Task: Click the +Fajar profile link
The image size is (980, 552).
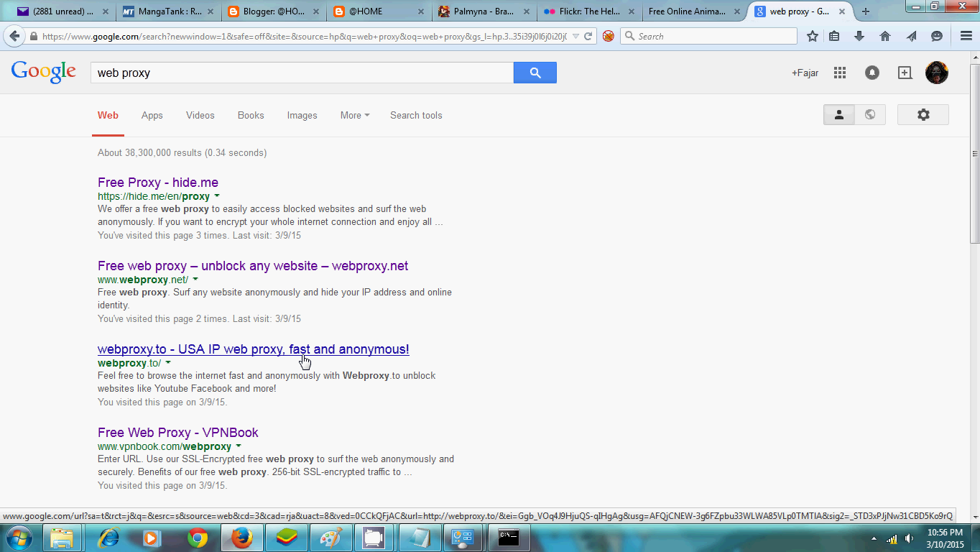Action: click(x=805, y=73)
